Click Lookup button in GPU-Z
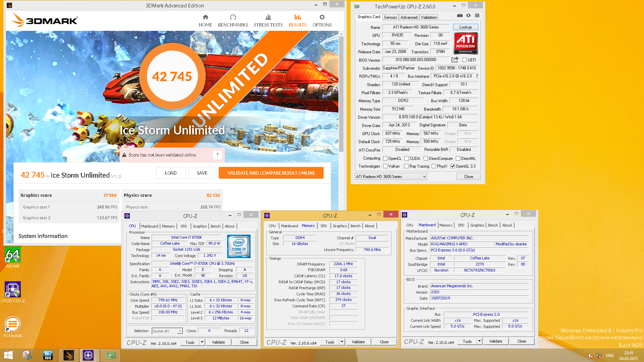This screenshot has width=644, height=362. [x=466, y=27]
